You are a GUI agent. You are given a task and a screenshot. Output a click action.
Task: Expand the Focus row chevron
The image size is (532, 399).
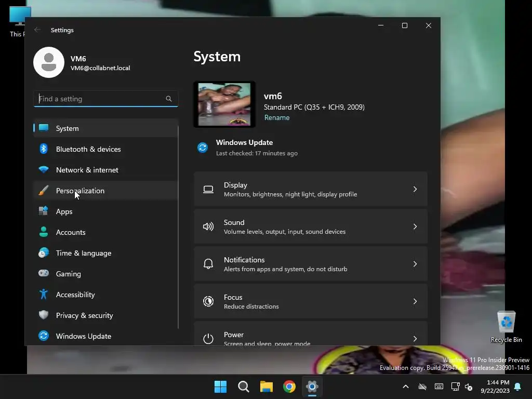[415, 301]
